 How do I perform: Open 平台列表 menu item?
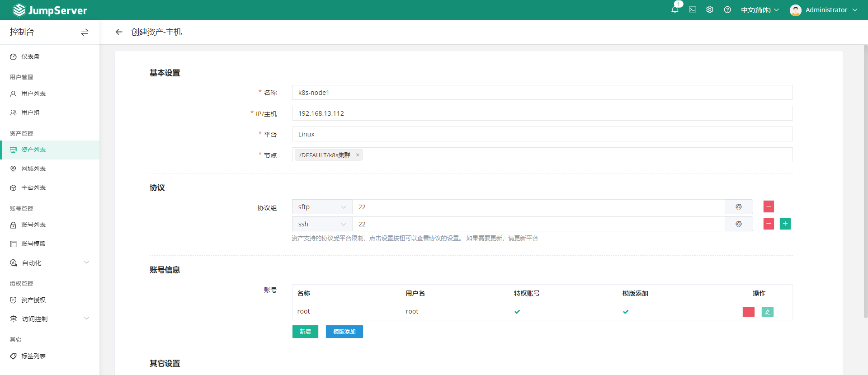tap(50, 187)
